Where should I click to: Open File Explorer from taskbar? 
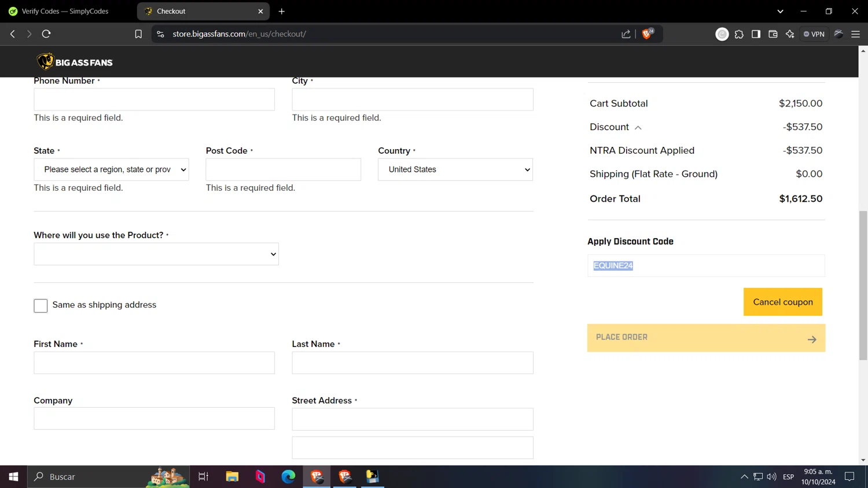[x=232, y=476]
